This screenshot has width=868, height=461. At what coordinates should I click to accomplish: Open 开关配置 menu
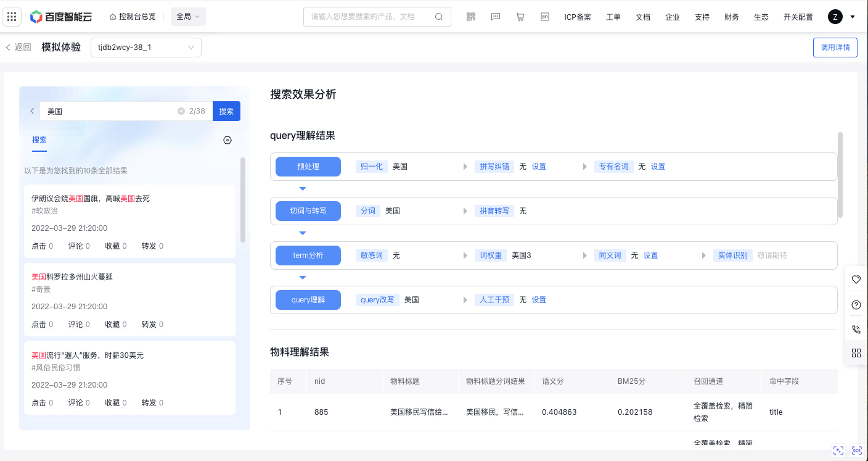click(798, 17)
